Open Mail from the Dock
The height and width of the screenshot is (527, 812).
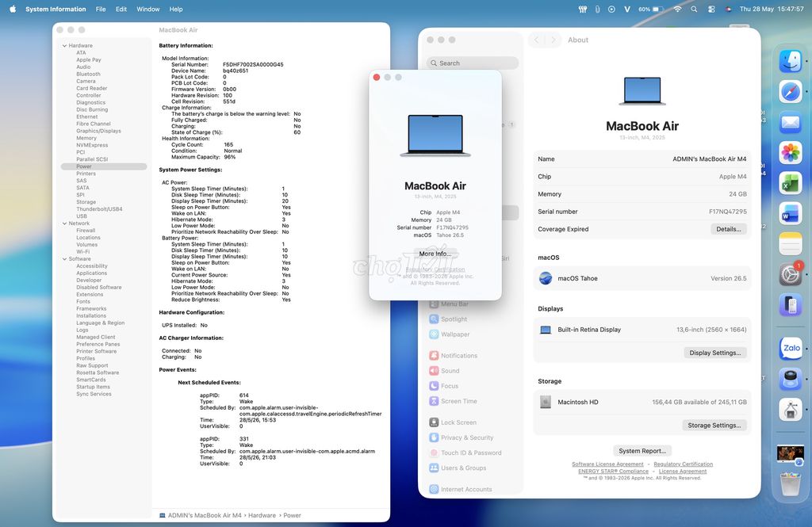click(791, 123)
